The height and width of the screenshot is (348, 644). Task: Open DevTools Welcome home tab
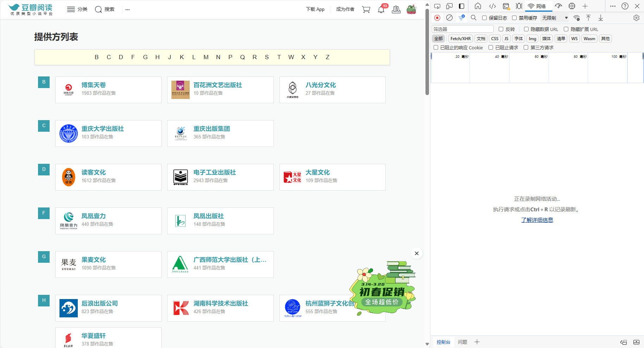(478, 6)
